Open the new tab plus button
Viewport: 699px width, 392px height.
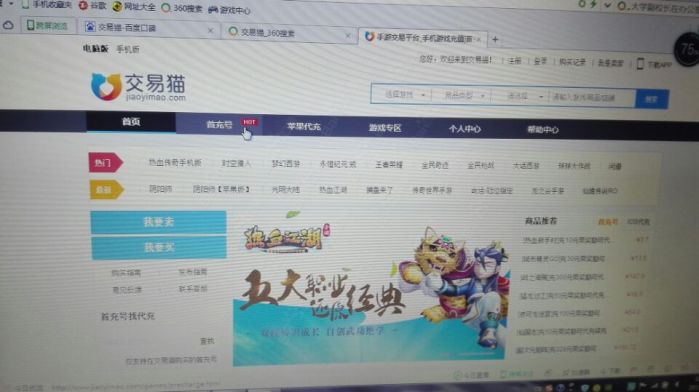point(495,39)
